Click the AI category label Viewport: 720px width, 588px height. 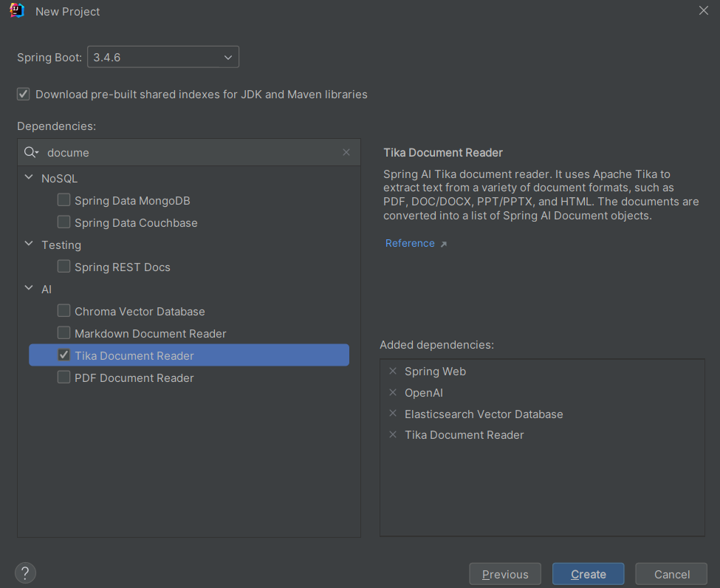click(x=47, y=290)
